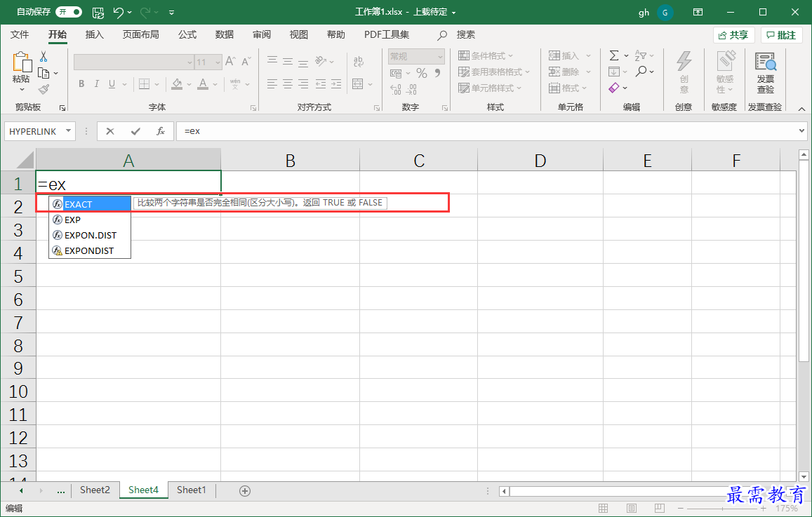Click the 共享 share button
Viewport: 812px width, 517px height.
point(733,35)
